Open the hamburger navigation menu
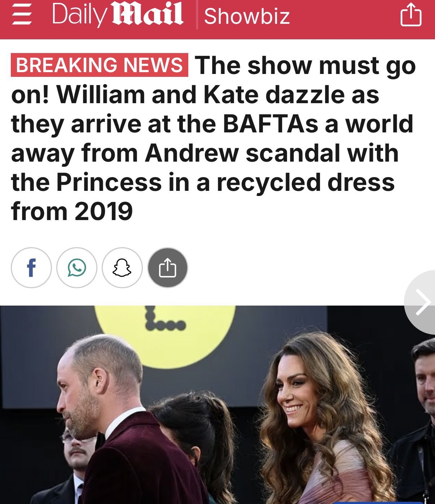 [21, 17]
